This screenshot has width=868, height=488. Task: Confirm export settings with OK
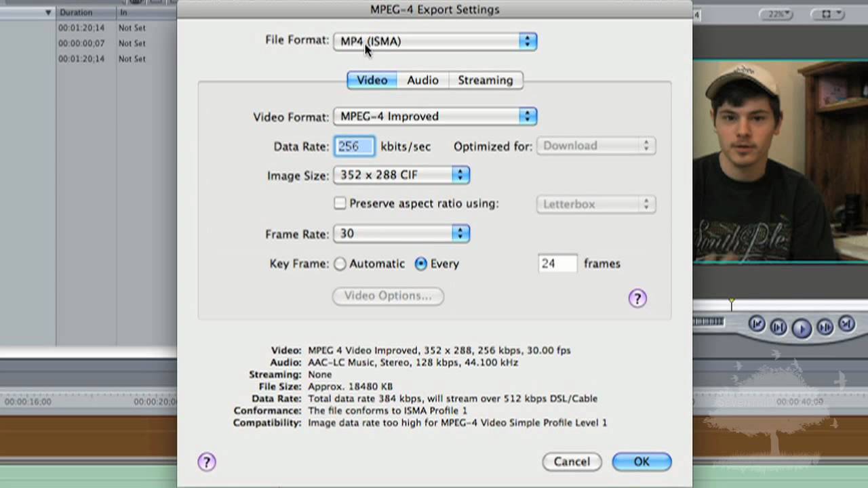point(642,462)
